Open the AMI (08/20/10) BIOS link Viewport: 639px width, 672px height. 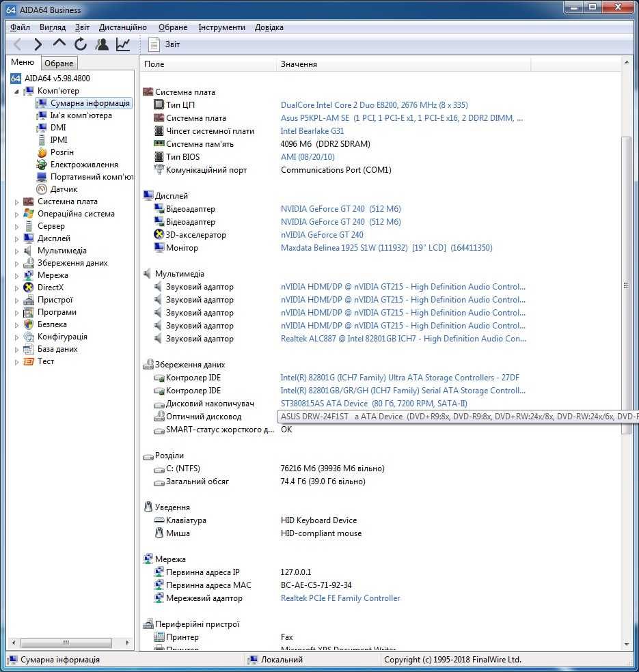308,157
